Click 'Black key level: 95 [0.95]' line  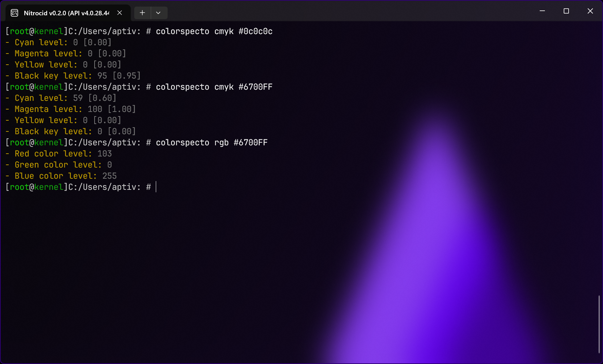[73, 76]
